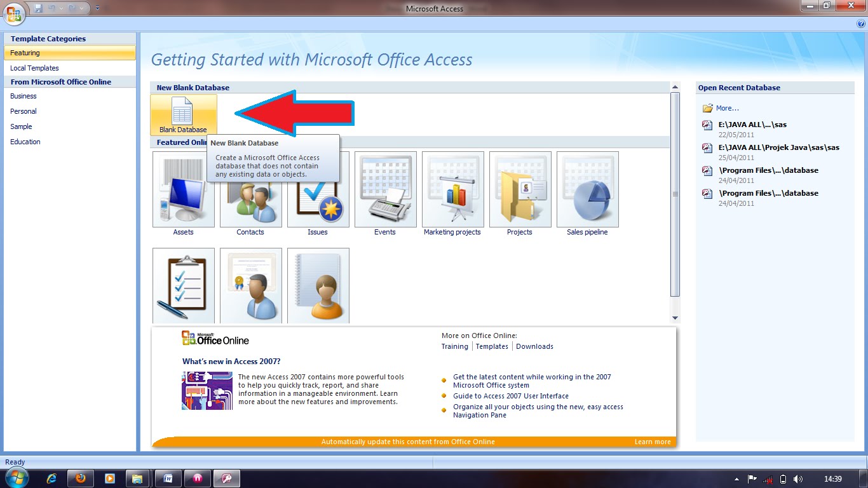Open Action Center flag icon

pyautogui.click(x=752, y=479)
